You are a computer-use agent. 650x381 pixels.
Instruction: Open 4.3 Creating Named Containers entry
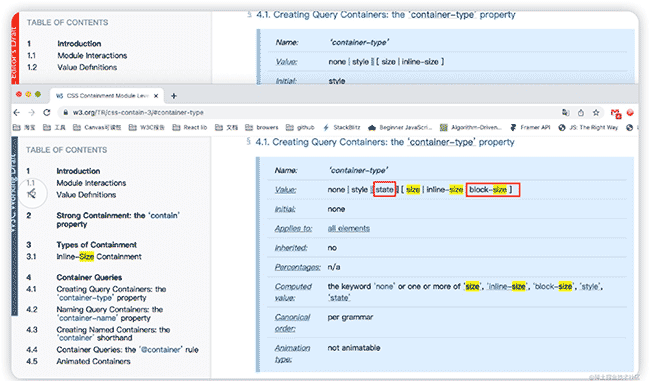[x=113, y=334]
